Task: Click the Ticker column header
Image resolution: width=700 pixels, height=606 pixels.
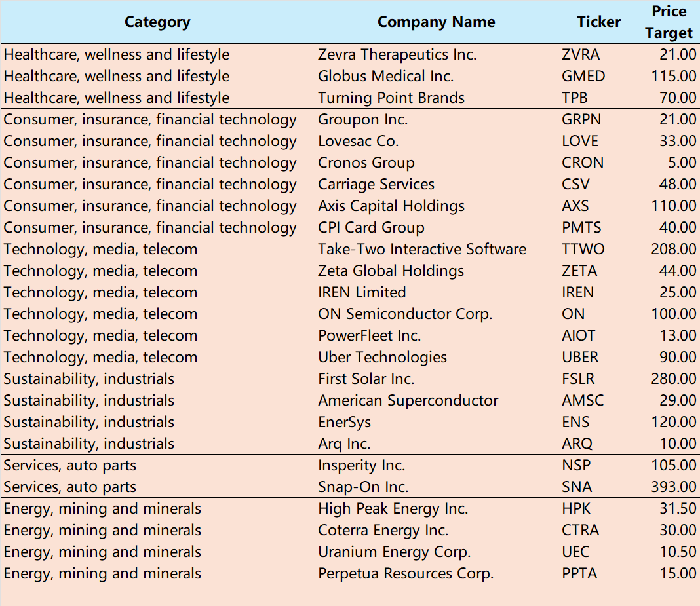Action: point(598,22)
